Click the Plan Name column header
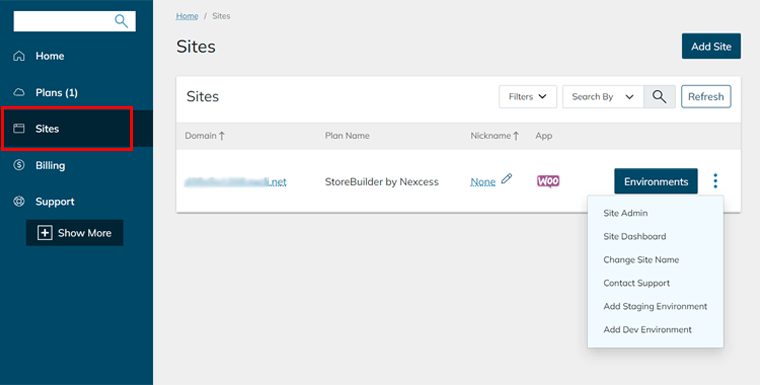 pos(347,136)
